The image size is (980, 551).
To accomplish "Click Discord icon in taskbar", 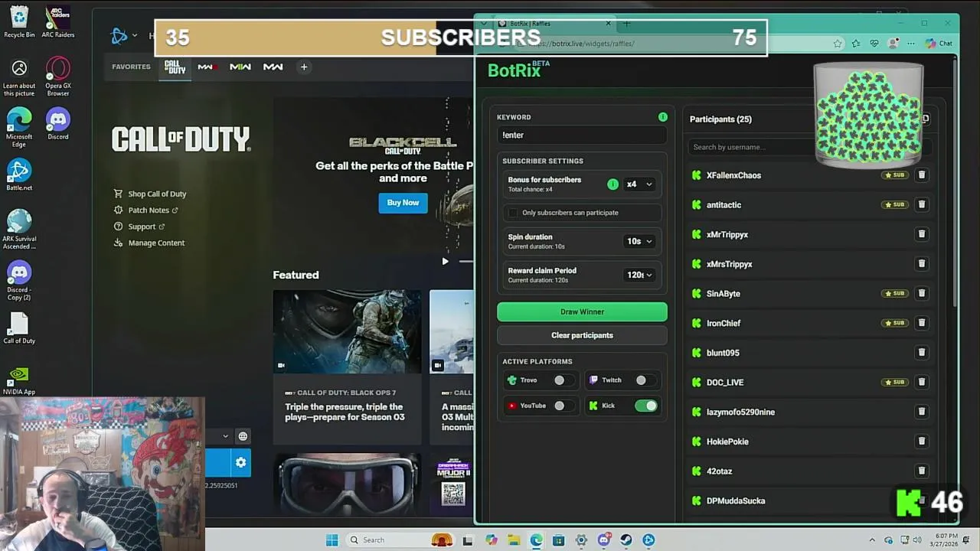I will [x=604, y=540].
